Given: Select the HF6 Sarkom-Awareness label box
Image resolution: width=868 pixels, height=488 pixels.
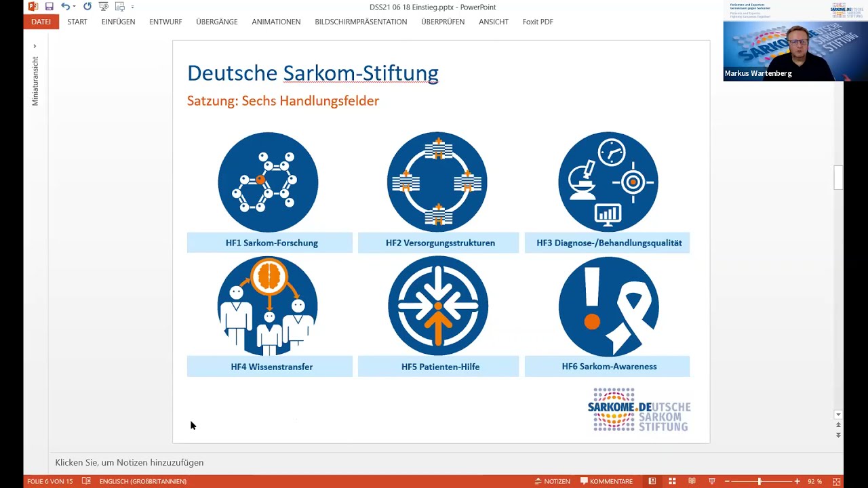Looking at the screenshot, I should point(607,367).
